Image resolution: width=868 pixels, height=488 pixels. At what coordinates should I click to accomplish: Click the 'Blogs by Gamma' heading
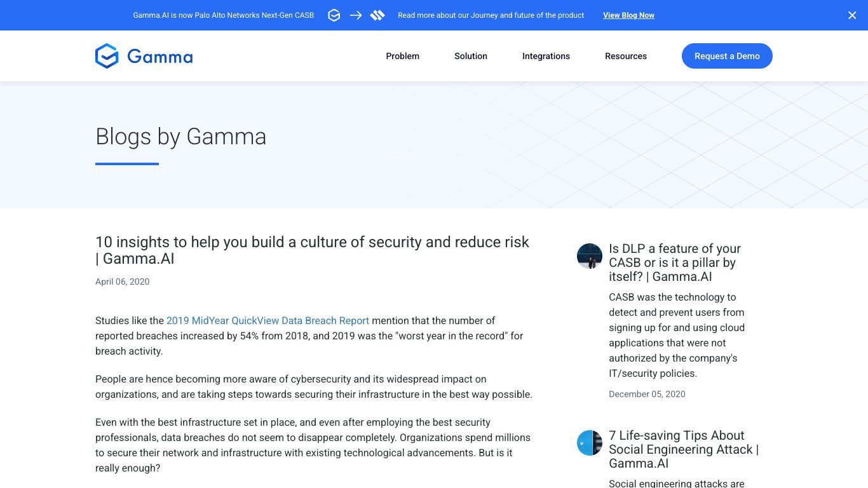point(181,137)
